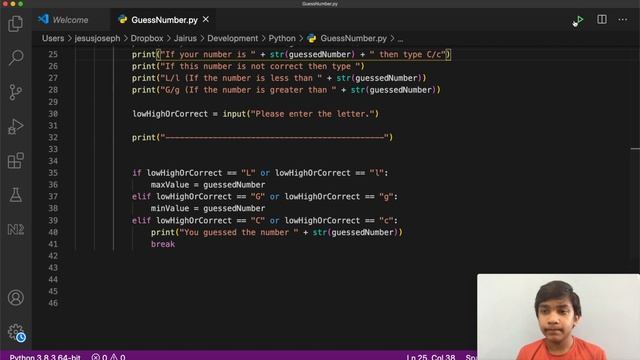Open Python breadcrumb dropdown
The width and height of the screenshot is (640, 360).
282,38
